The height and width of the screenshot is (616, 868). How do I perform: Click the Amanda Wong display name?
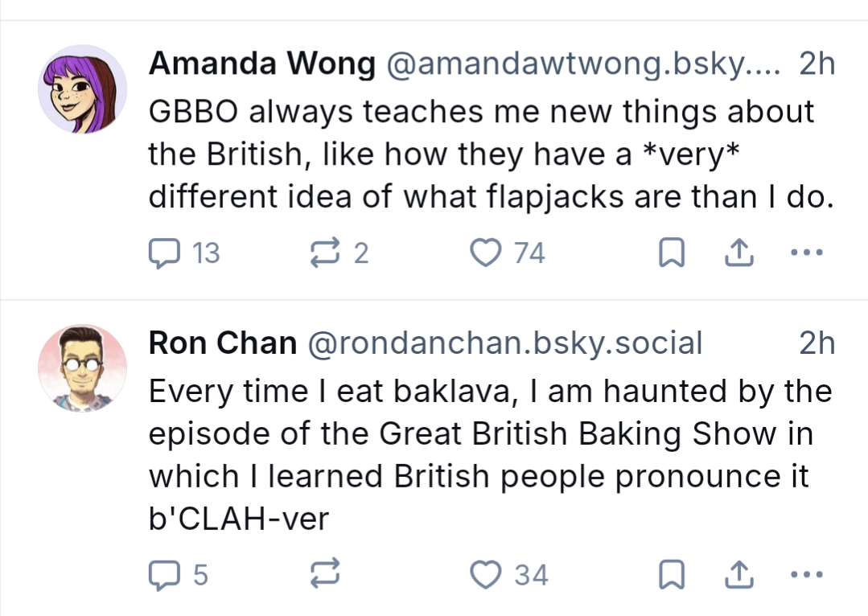tap(262, 65)
